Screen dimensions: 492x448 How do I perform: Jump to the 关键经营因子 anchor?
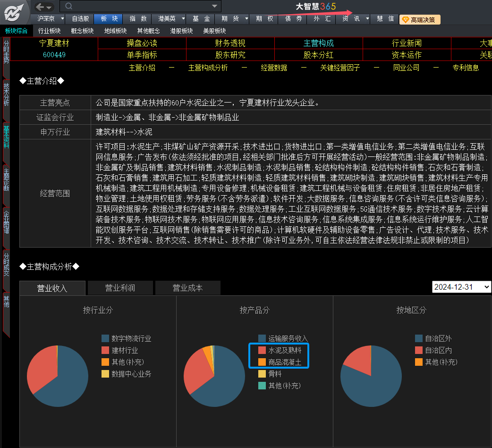[x=340, y=68]
